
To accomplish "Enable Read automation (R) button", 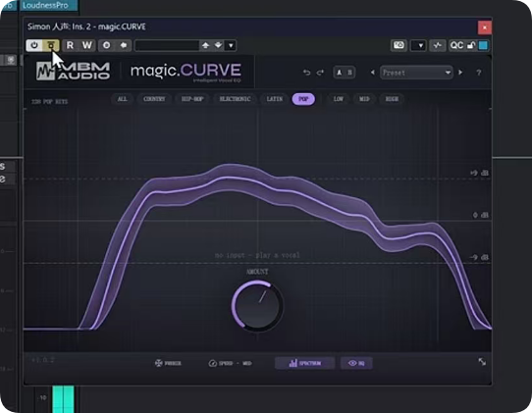I will (x=71, y=45).
